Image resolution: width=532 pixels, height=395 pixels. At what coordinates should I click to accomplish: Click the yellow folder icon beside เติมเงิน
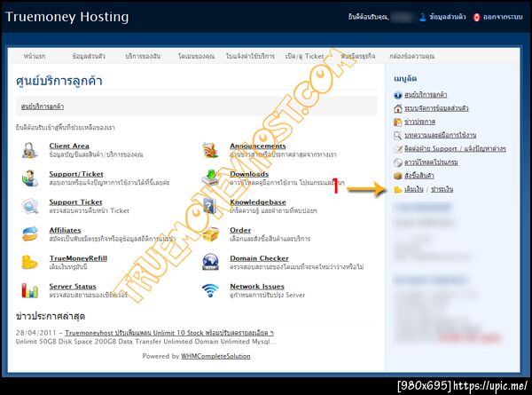pos(397,190)
